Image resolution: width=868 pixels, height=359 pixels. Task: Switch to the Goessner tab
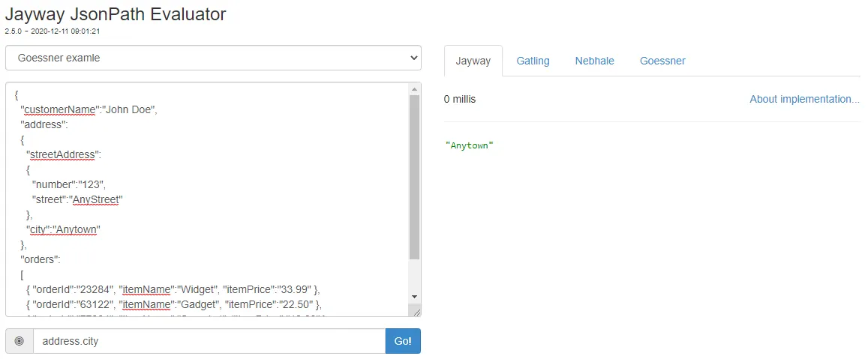(x=662, y=61)
